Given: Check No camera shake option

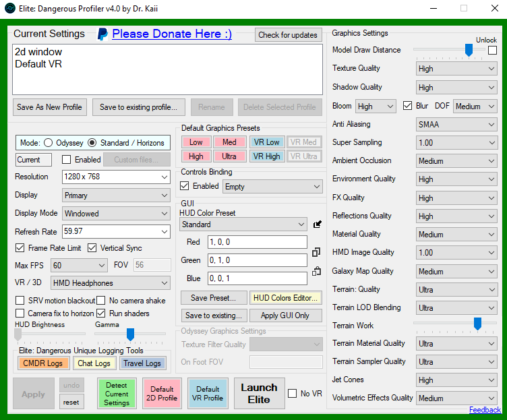Looking at the screenshot, I should [101, 301].
